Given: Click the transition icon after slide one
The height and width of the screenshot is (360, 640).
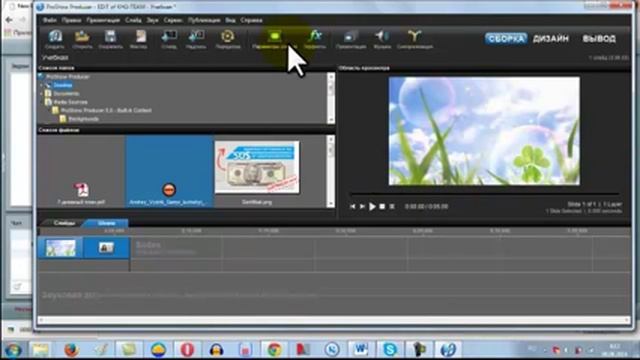Looking at the screenshot, I should click(106, 248).
